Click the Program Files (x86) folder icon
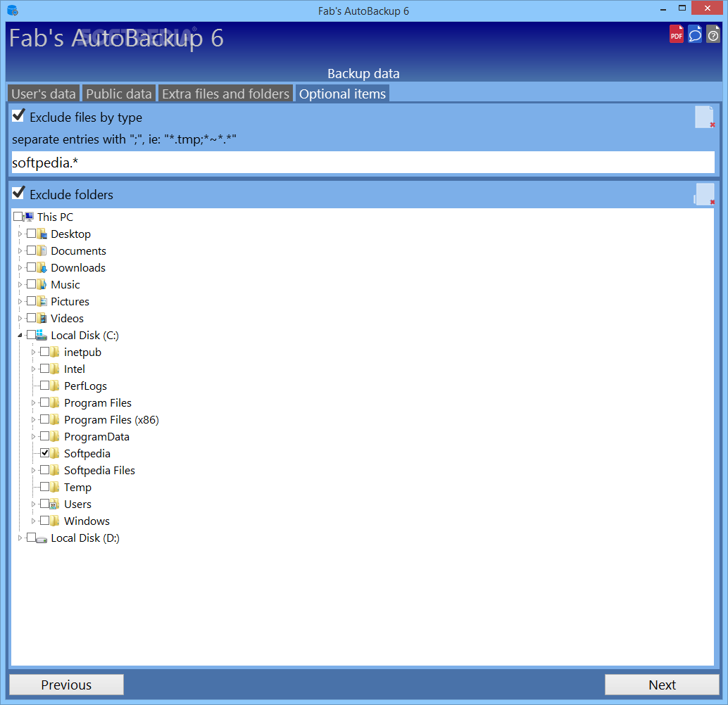 pos(55,419)
